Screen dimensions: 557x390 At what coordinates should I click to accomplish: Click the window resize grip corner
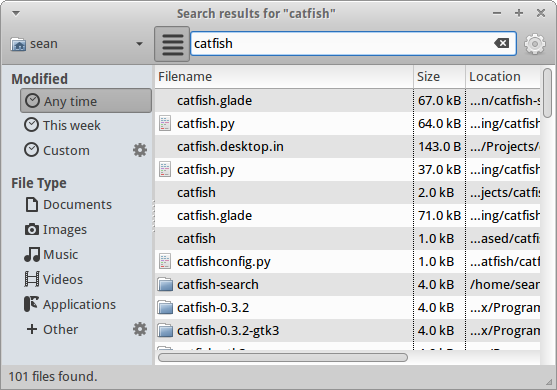549,382
